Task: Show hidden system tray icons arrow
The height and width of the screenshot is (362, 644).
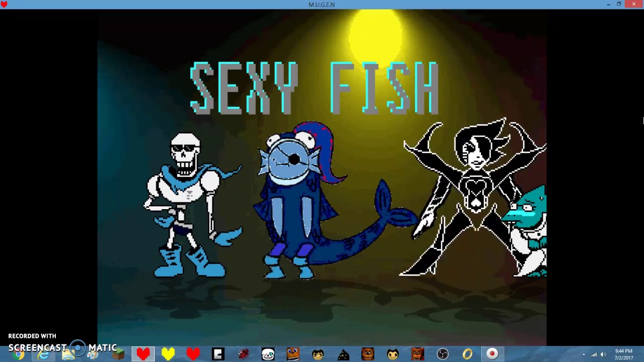Action: pos(584,354)
